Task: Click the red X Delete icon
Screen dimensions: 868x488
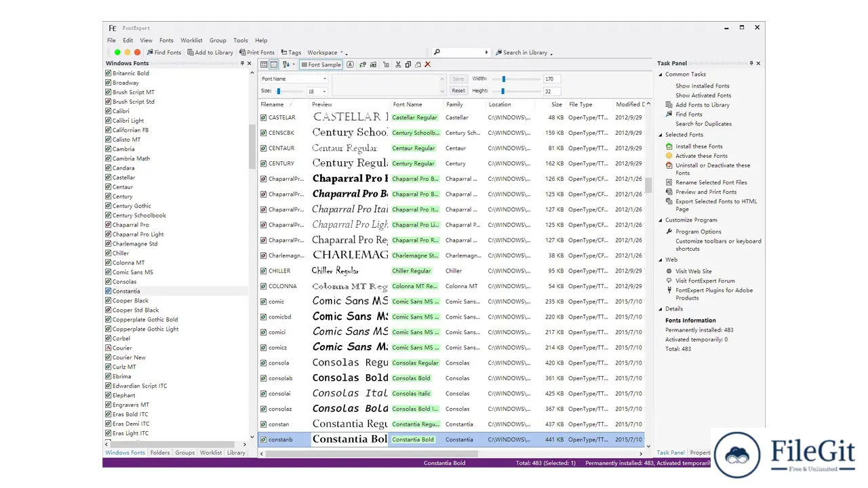Action: 427,64
